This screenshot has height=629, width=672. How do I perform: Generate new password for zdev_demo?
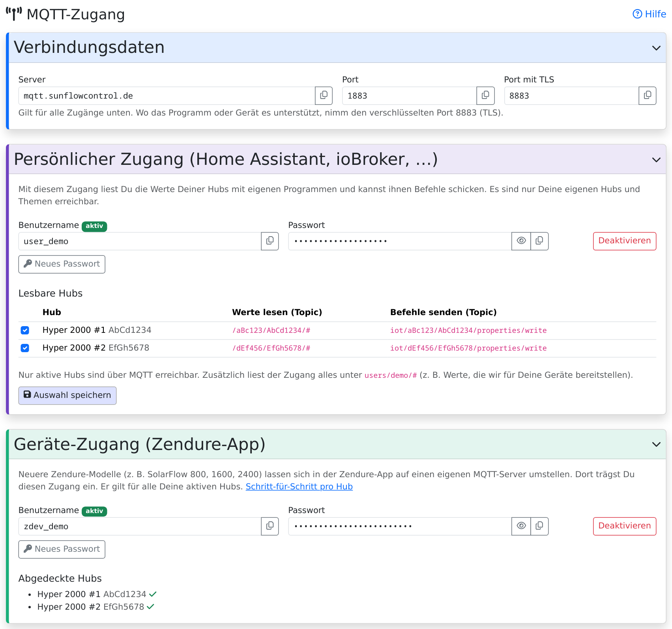click(x=62, y=549)
